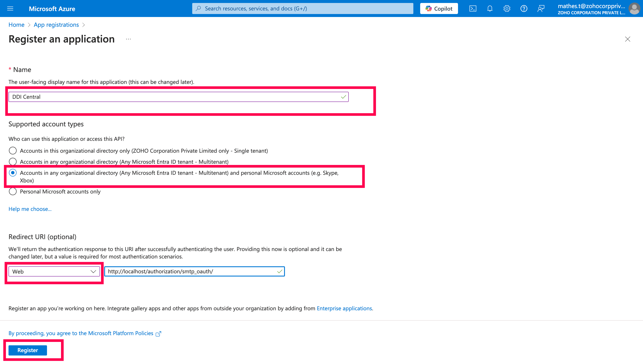
Task: Open the Help me choose link
Action: click(30, 209)
